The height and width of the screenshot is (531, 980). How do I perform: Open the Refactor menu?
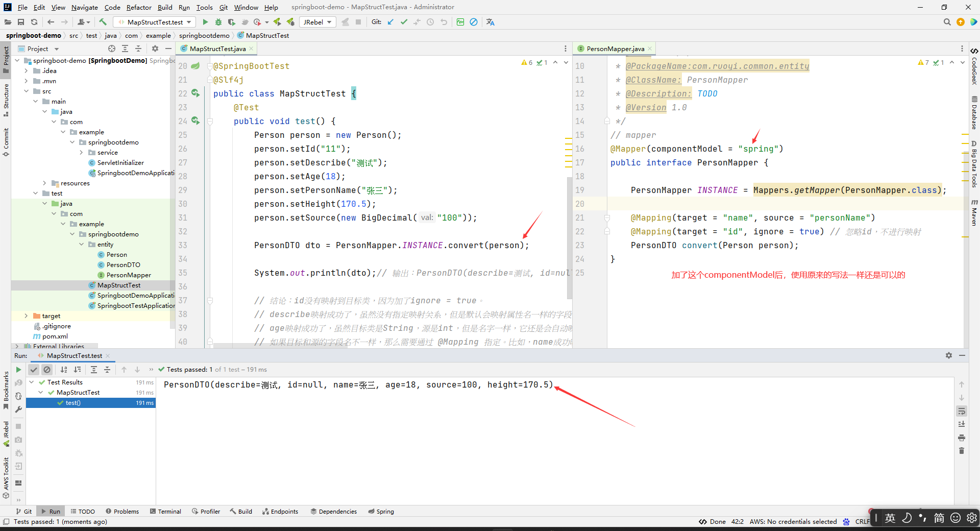pos(139,7)
